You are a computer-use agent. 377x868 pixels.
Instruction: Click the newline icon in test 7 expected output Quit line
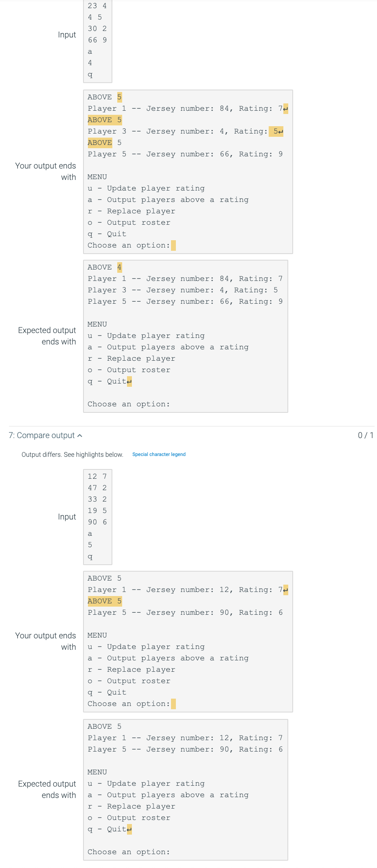click(129, 829)
